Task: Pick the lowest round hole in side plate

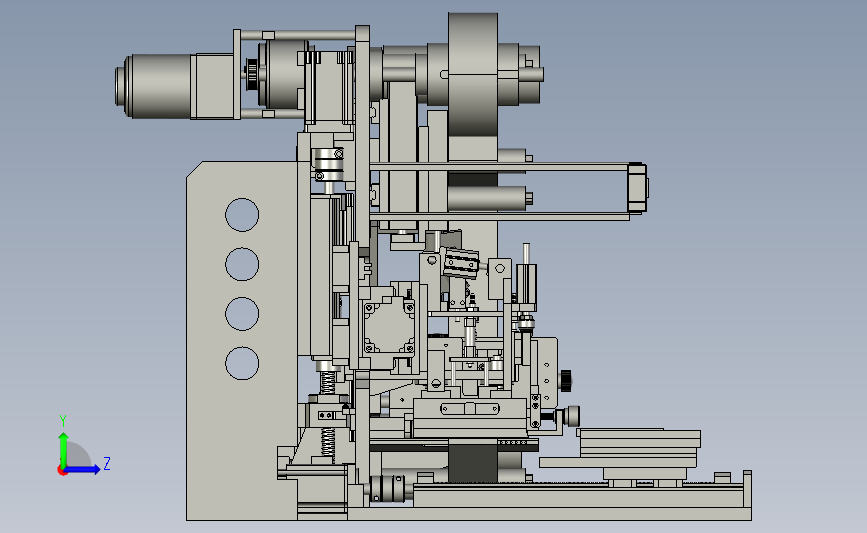Action: [242, 363]
